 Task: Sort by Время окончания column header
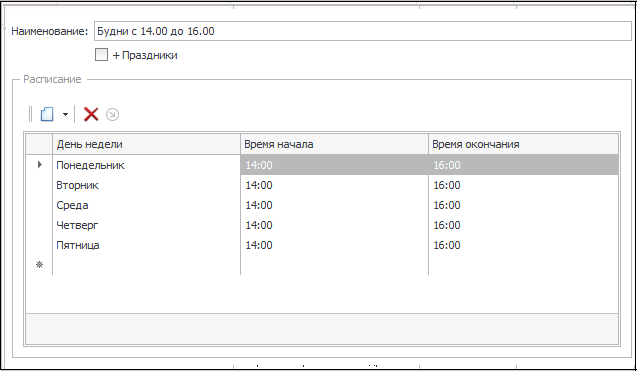point(524,144)
